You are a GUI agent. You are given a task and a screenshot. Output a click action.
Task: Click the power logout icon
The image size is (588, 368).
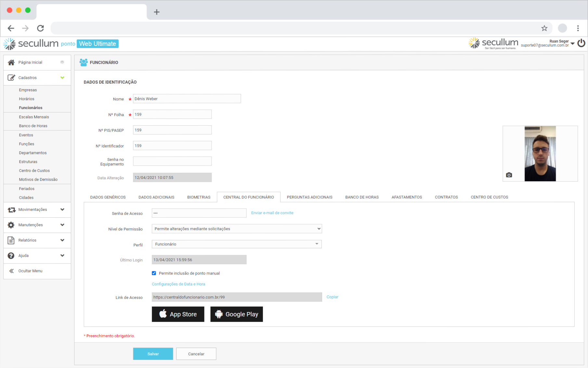point(581,43)
